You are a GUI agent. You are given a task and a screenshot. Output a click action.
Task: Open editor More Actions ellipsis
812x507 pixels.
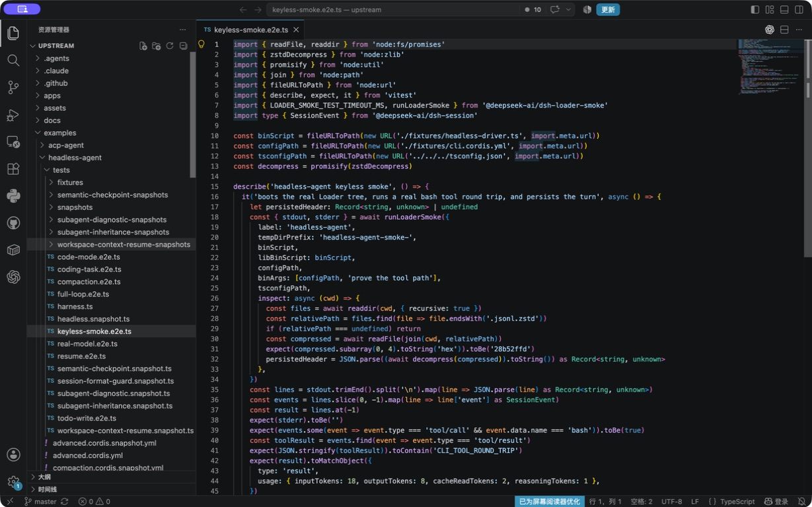799,30
